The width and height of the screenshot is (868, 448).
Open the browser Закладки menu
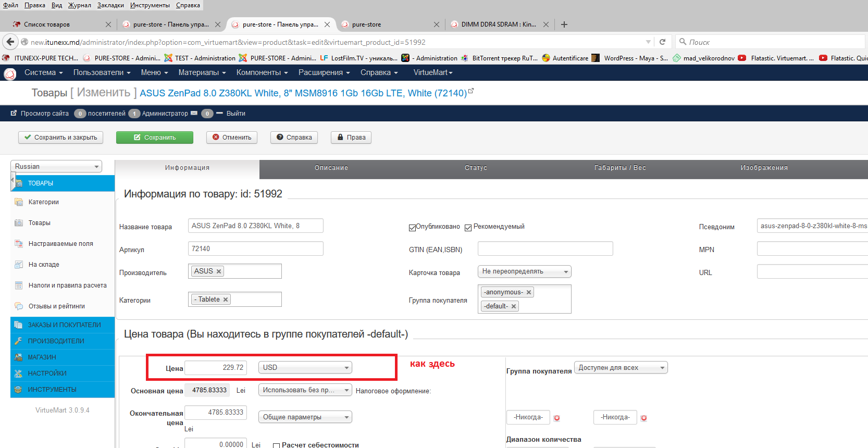click(x=110, y=5)
